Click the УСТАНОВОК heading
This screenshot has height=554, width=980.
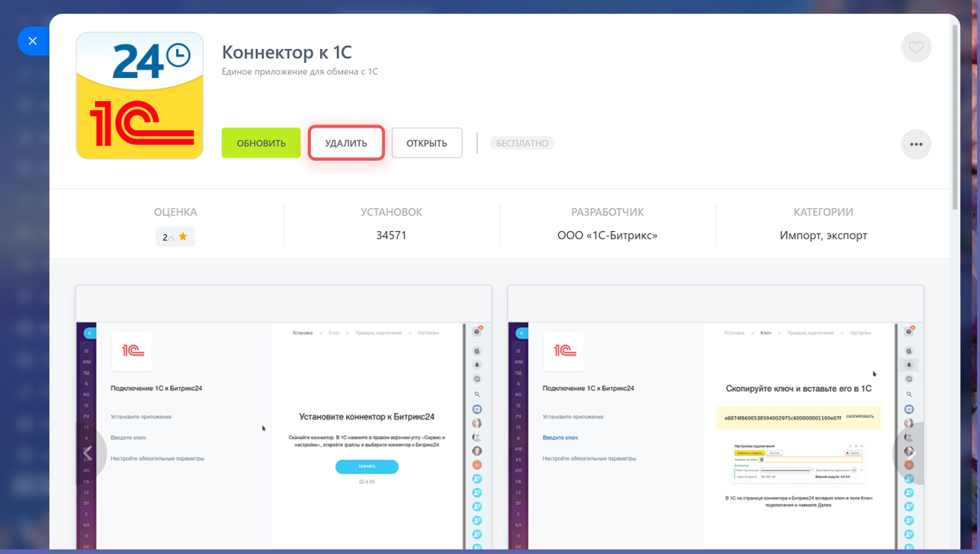pyautogui.click(x=391, y=212)
